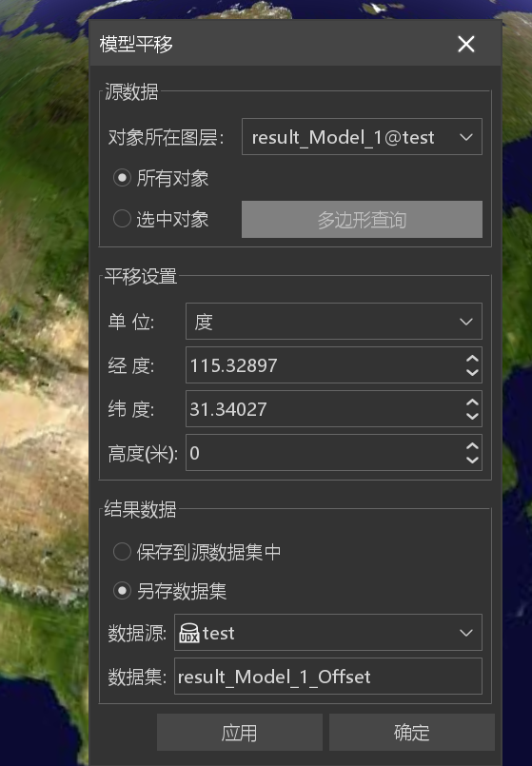This screenshot has height=766, width=532.
Task: Close the 模型平移 dialog
Action: coord(466,44)
